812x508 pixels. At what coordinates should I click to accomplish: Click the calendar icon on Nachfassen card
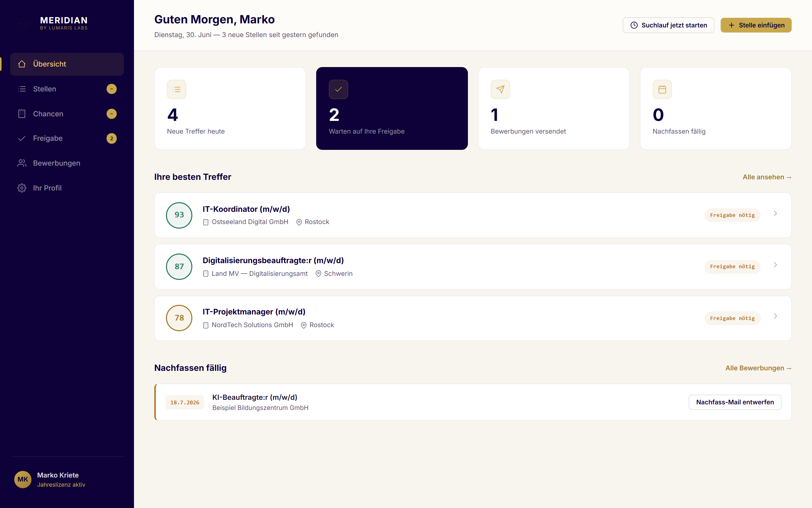[662, 89]
